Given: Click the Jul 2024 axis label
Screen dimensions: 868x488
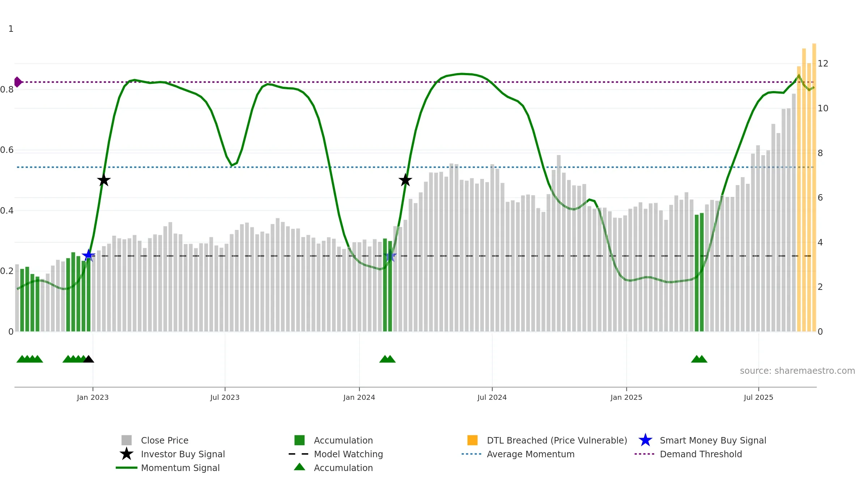Looking at the screenshot, I should pyautogui.click(x=492, y=398).
